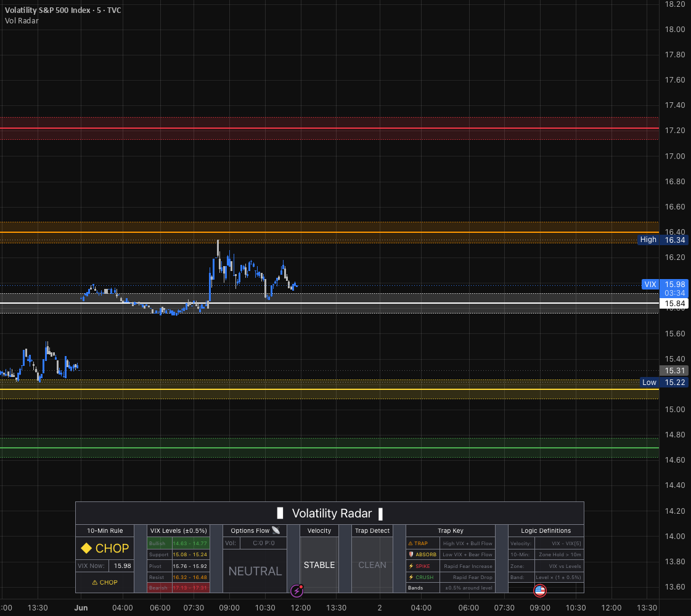Click the NEUTRAL options flow status
The width and height of the screenshot is (691, 616).
tap(255, 571)
